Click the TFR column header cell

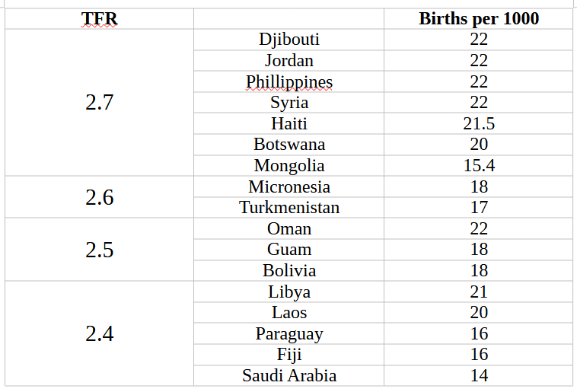[x=99, y=19]
